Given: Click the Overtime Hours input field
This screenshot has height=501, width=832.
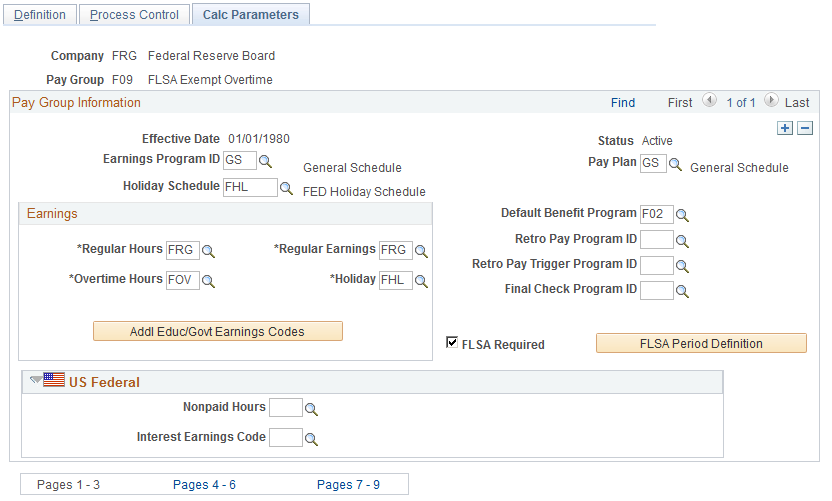Looking at the screenshot, I should tap(183, 280).
